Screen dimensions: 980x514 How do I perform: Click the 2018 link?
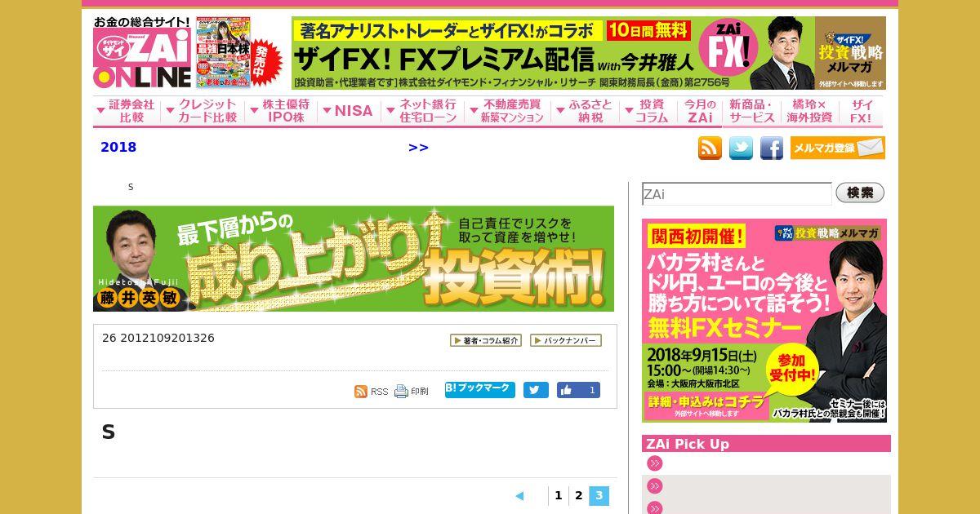tap(118, 148)
